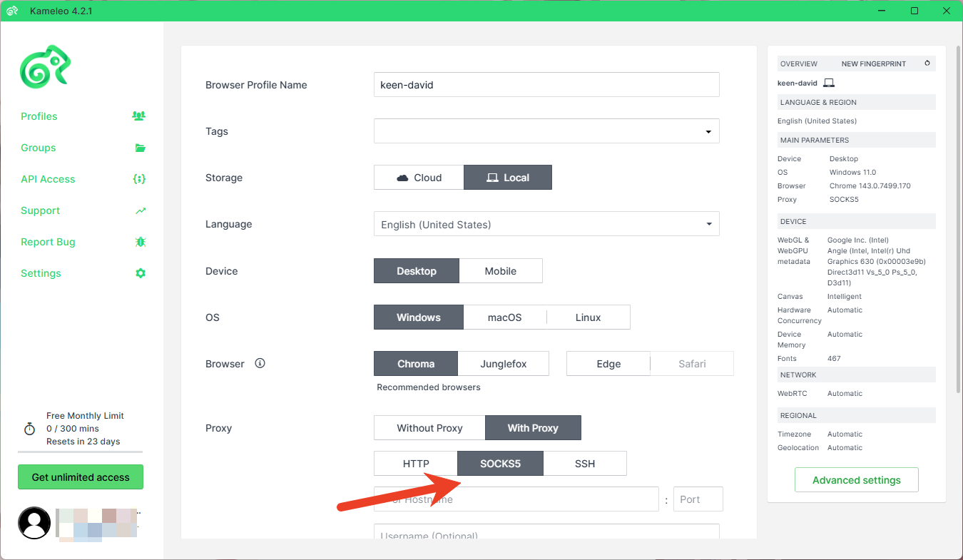
Task: Expand the Tags dropdown
Action: [708, 131]
